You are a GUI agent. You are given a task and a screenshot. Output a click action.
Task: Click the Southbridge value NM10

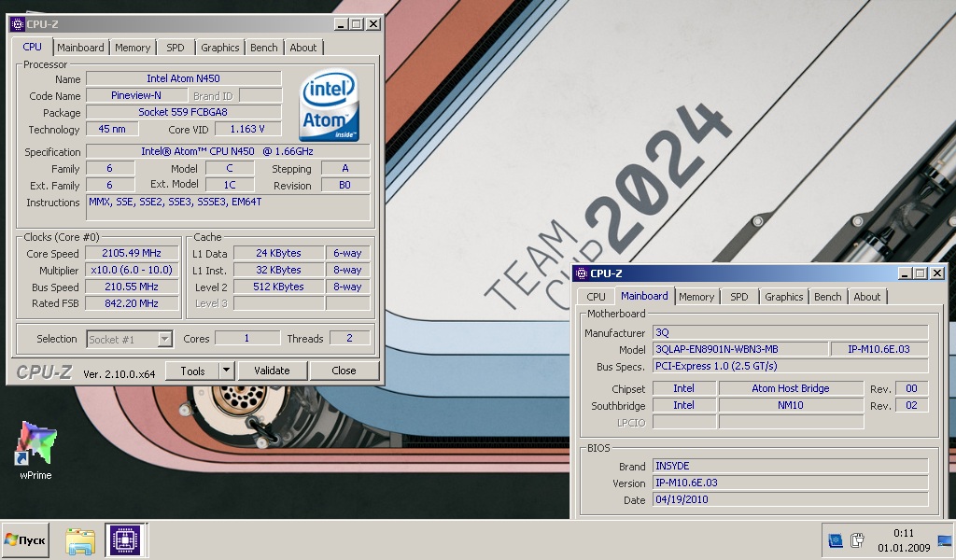pyautogui.click(x=791, y=405)
